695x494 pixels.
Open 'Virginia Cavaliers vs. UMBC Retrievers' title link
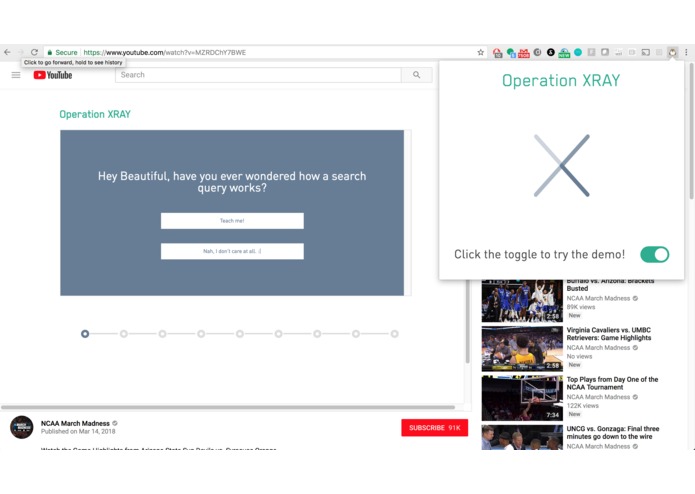609,334
